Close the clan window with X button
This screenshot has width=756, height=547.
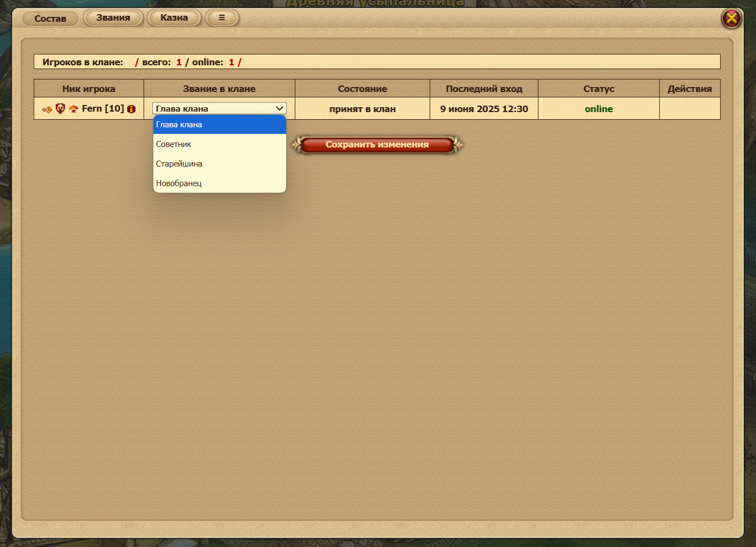click(x=732, y=19)
